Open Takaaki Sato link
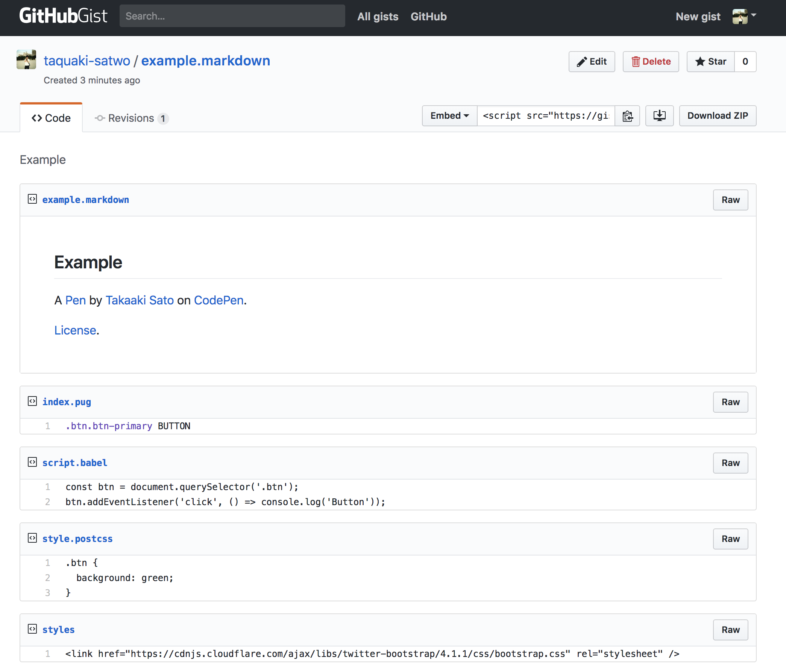The width and height of the screenshot is (786, 672). (140, 300)
